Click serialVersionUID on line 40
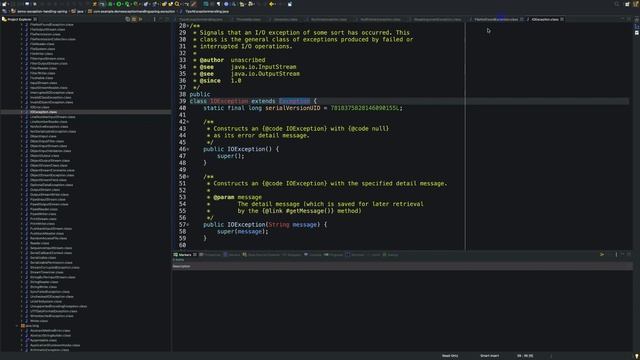Screen dimensions: 640x360 (293, 108)
